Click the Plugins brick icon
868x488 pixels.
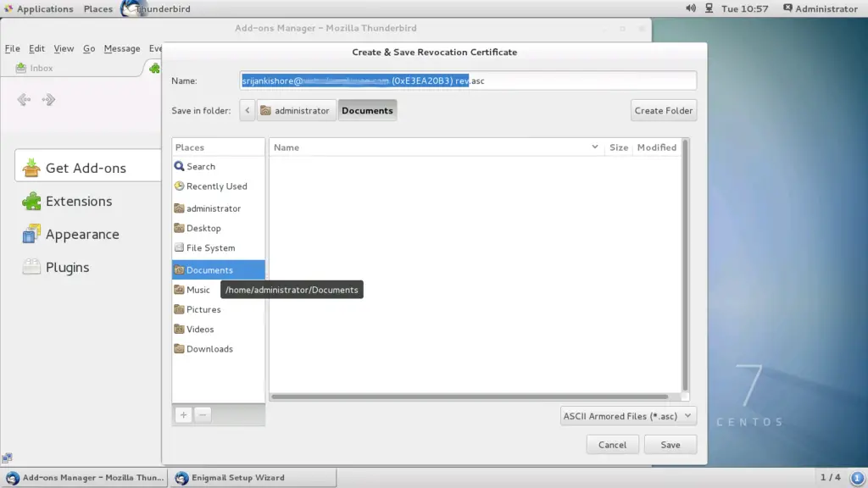tap(31, 267)
